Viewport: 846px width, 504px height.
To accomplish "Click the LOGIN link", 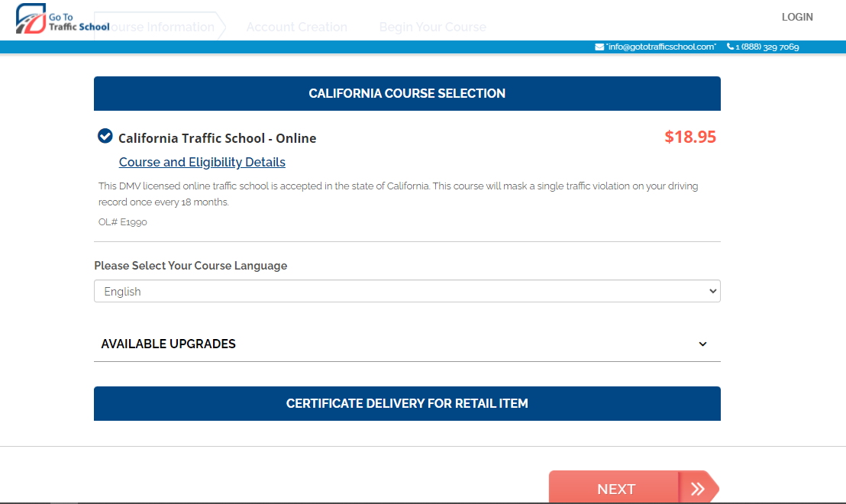I will (x=797, y=18).
